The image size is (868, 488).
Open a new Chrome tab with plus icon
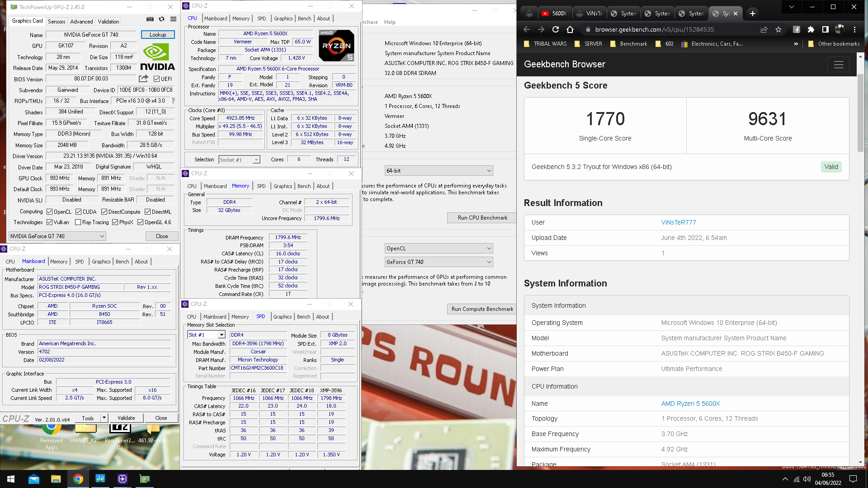click(x=753, y=14)
